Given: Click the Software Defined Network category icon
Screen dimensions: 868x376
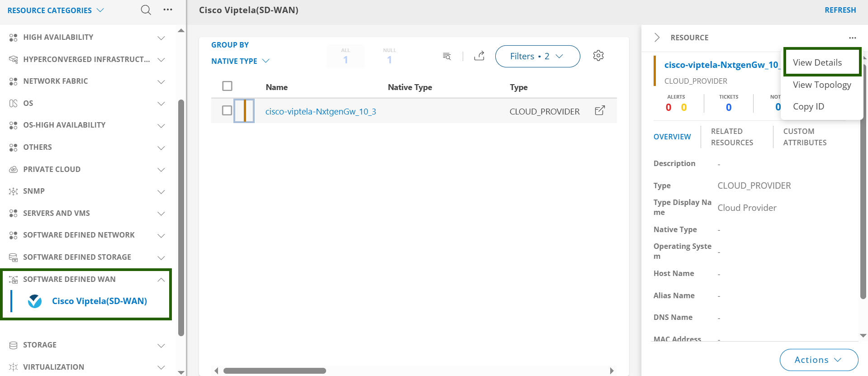Looking at the screenshot, I should (x=14, y=235).
